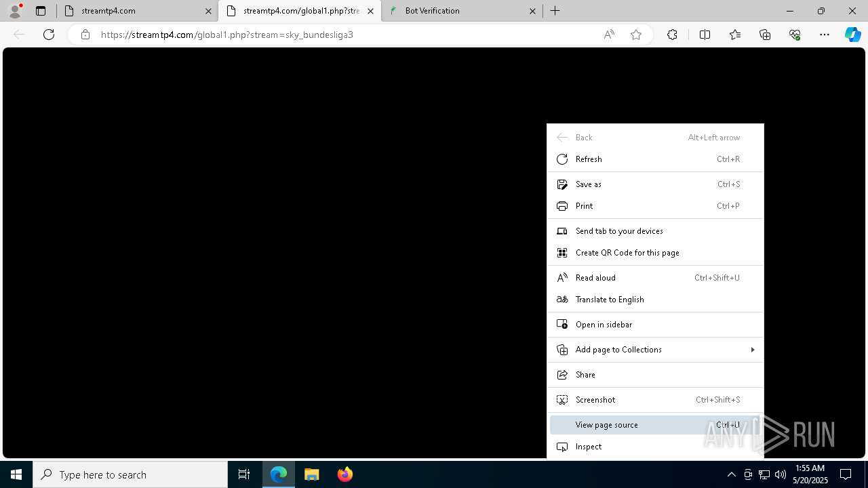
Task: View site information via the lock icon
Action: point(85,35)
